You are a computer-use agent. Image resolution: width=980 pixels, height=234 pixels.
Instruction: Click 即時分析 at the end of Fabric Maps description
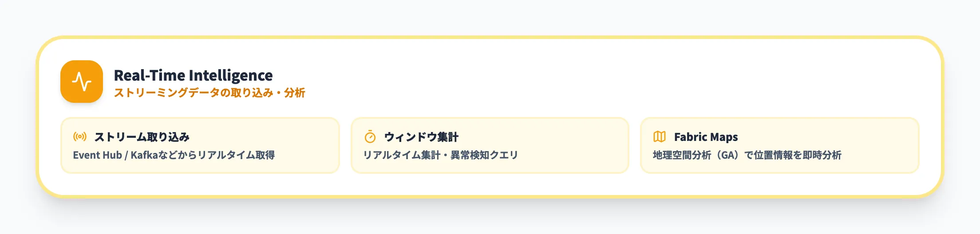pyautogui.click(x=822, y=155)
